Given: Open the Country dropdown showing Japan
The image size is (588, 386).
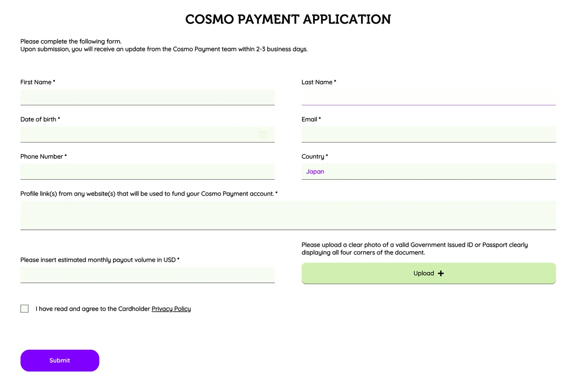Looking at the screenshot, I should 429,171.
